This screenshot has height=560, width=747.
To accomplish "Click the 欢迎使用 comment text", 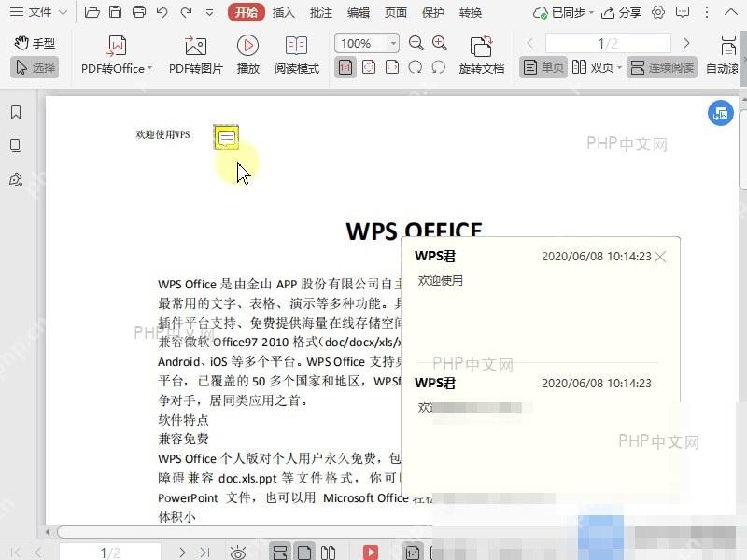I will tap(440, 281).
